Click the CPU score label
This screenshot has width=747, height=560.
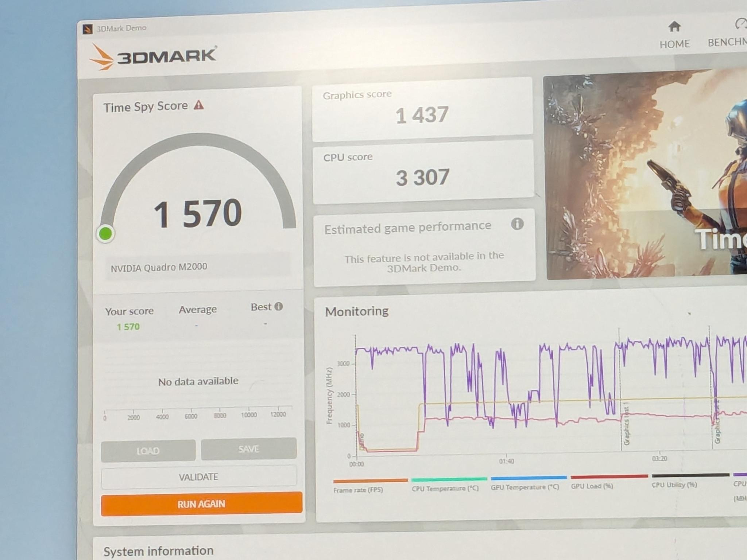pyautogui.click(x=348, y=157)
